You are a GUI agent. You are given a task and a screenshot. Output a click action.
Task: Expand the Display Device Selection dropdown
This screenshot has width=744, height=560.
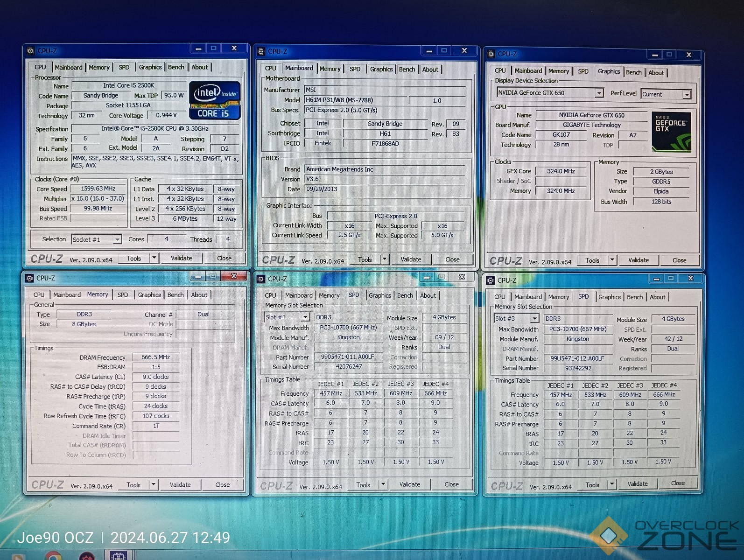point(599,93)
